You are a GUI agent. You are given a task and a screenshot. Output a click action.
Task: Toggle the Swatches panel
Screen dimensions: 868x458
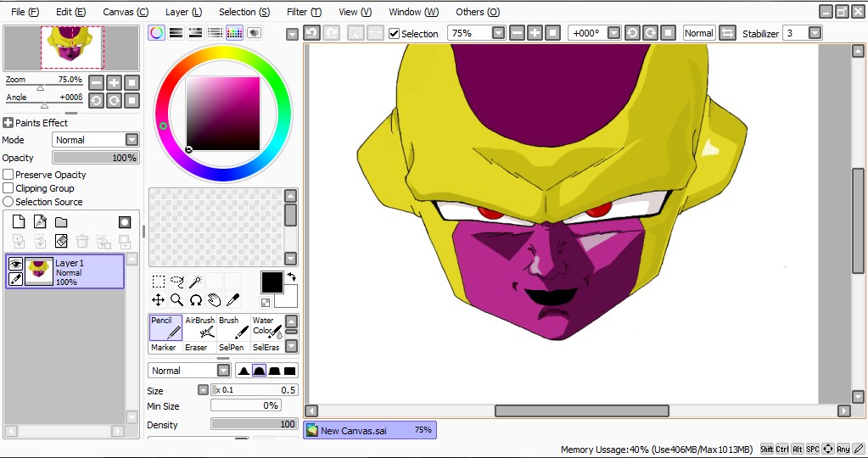pos(234,32)
